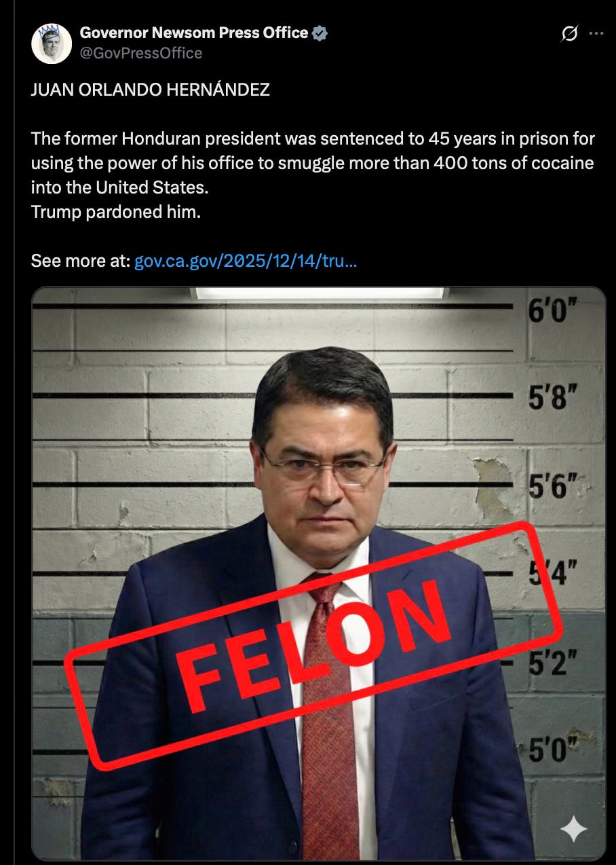Select the JUAN ORLANDO HERNÁNDEZ headline text
The height and width of the screenshot is (865, 616).
tap(151, 90)
